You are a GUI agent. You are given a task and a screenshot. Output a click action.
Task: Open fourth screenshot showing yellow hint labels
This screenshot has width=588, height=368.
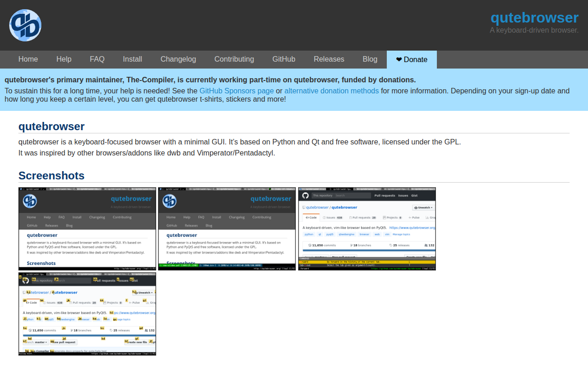tap(87, 314)
